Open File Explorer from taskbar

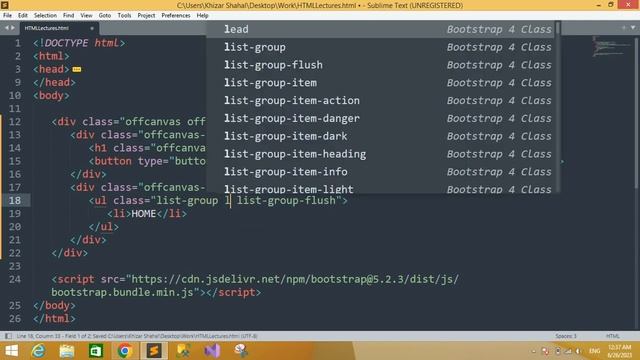pos(67,351)
